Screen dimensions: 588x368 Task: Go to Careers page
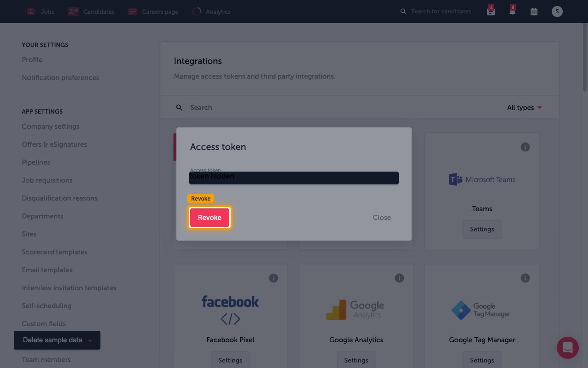coord(160,11)
